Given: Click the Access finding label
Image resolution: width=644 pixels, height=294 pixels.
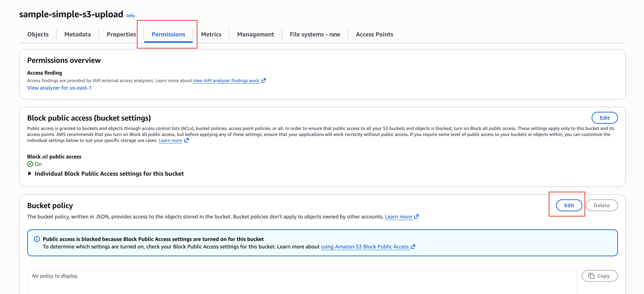Looking at the screenshot, I should 45,73.
